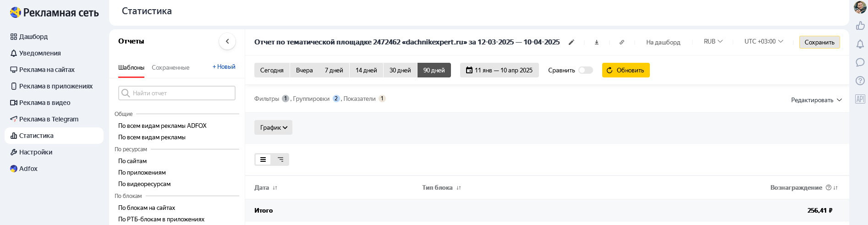
Task: Click help icon next to Вознаграждение
Action: click(x=829, y=187)
